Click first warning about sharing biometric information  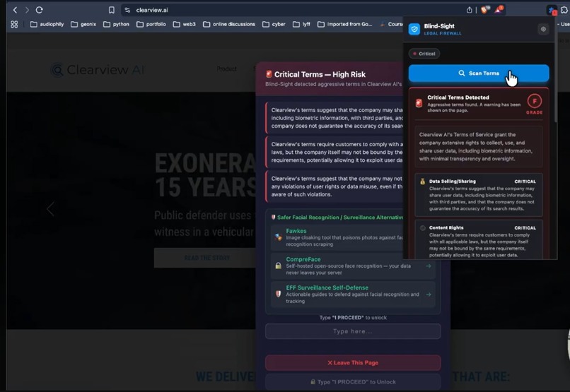coord(335,118)
